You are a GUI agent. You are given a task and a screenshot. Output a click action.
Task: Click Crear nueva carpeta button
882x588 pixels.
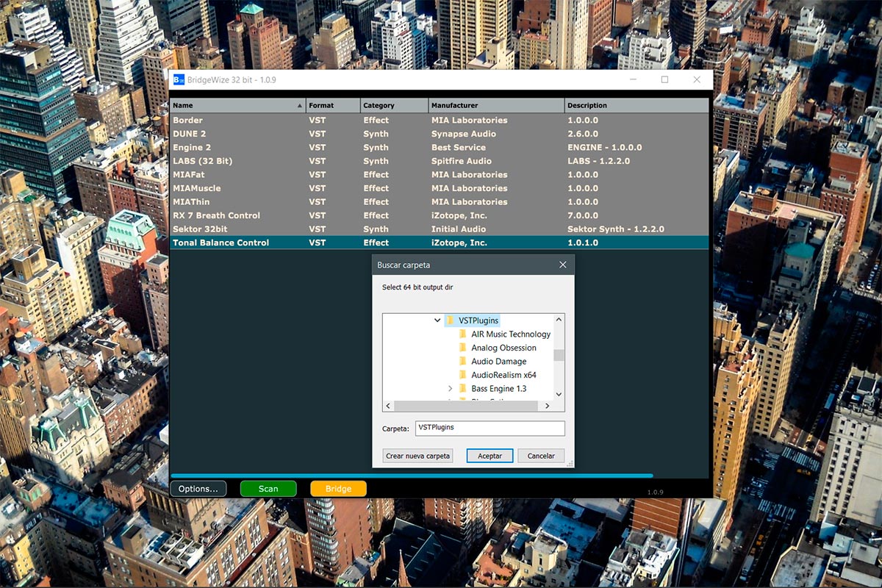pos(417,456)
